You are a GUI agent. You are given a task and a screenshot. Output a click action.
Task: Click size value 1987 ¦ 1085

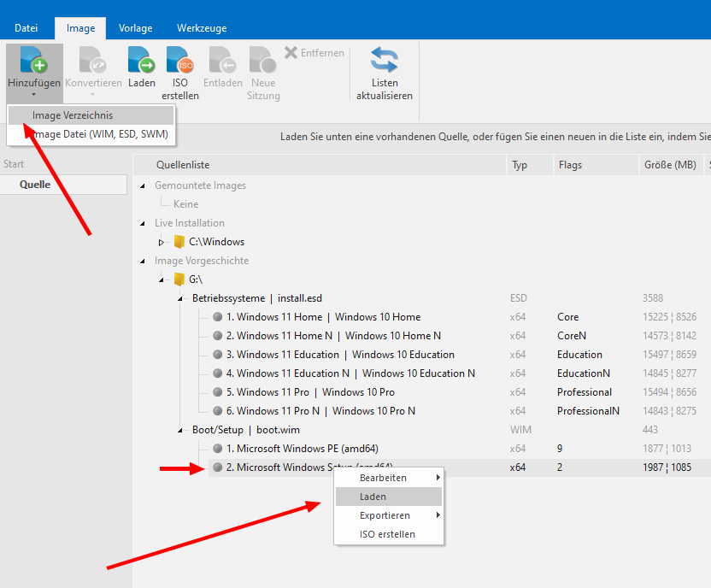(667, 467)
